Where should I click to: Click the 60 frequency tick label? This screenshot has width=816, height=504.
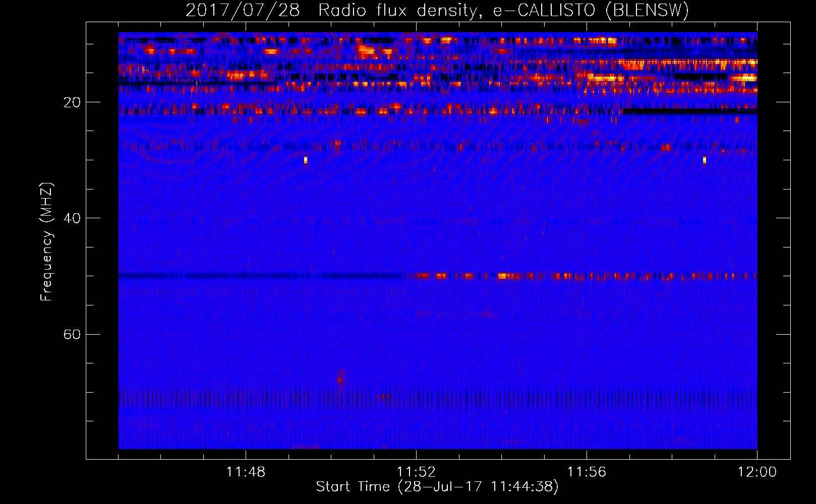point(72,334)
